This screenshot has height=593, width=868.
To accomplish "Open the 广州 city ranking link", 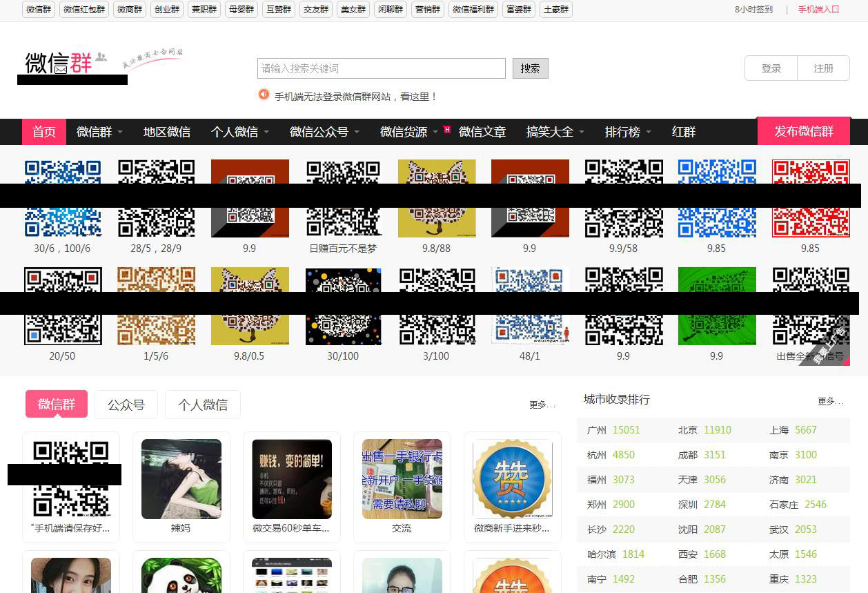I will tap(598, 429).
